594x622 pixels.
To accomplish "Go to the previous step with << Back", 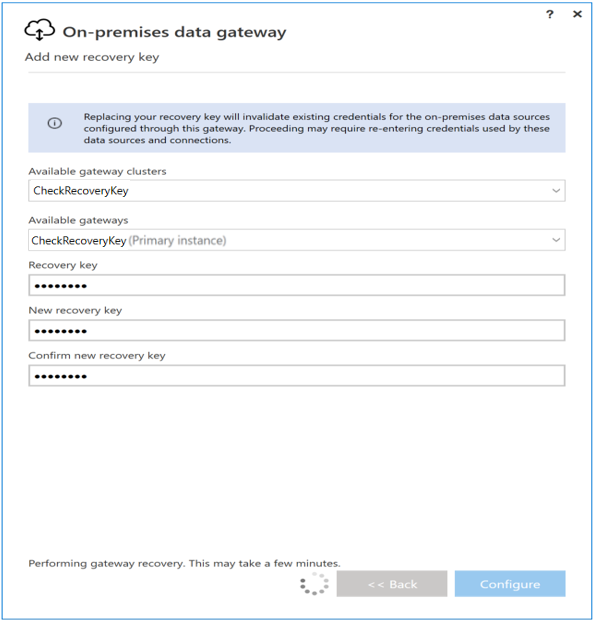I will pos(392,584).
